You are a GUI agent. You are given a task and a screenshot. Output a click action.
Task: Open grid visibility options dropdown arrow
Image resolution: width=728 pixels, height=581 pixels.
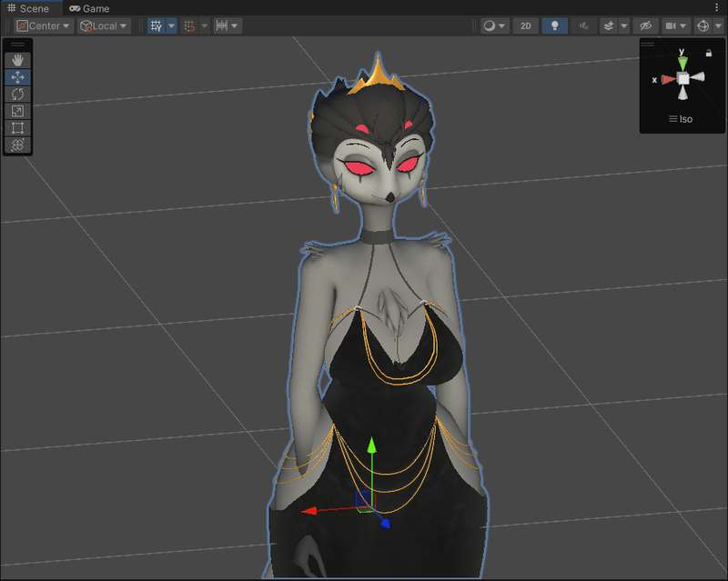(171, 26)
